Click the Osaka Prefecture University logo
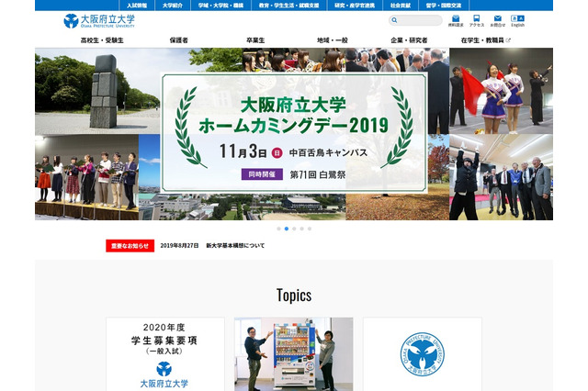 (99, 21)
